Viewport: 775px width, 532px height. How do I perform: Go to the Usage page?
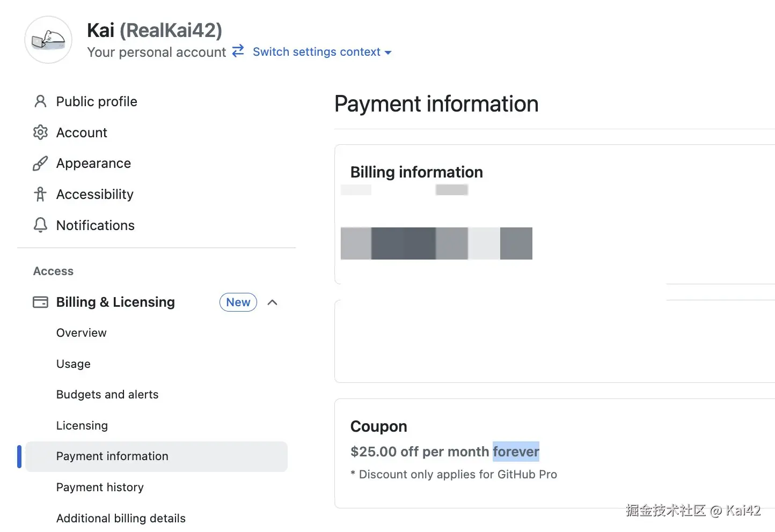(x=74, y=364)
